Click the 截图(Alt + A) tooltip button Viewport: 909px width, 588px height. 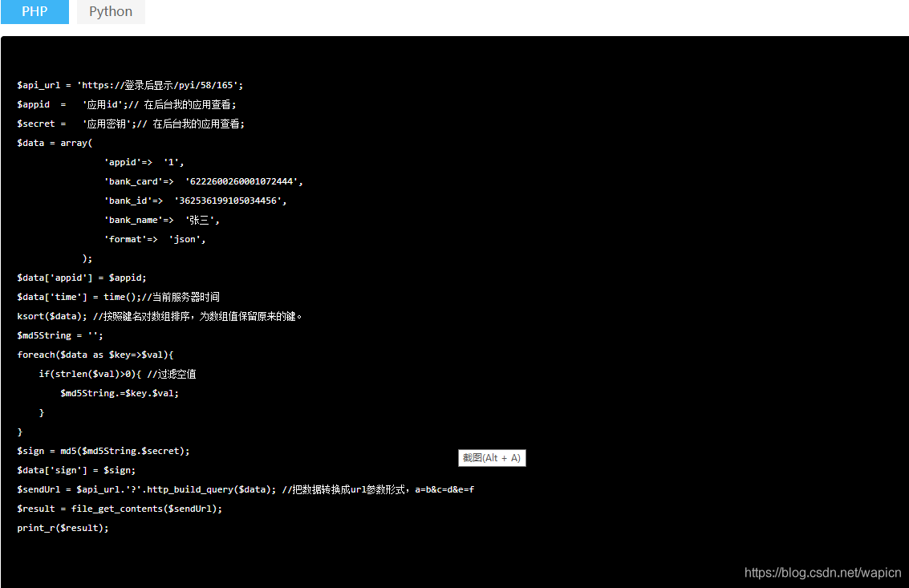coord(492,458)
